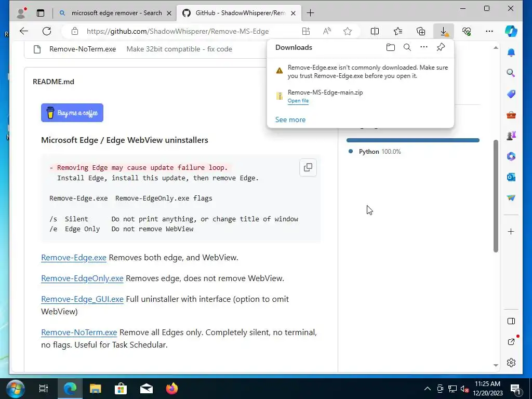Search downloads with magnifier icon
This screenshot has width=532, height=399.
[407, 47]
